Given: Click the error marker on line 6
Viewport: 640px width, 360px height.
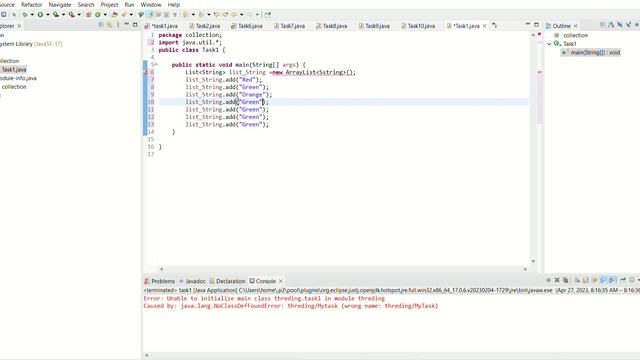Looking at the screenshot, I should coord(145,72).
